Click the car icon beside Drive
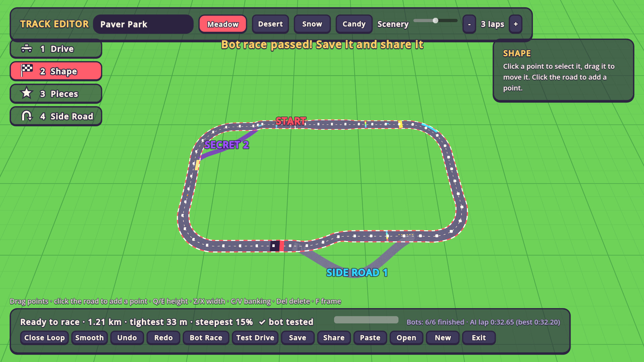Viewport: 644px width, 362px height. pos(26,49)
